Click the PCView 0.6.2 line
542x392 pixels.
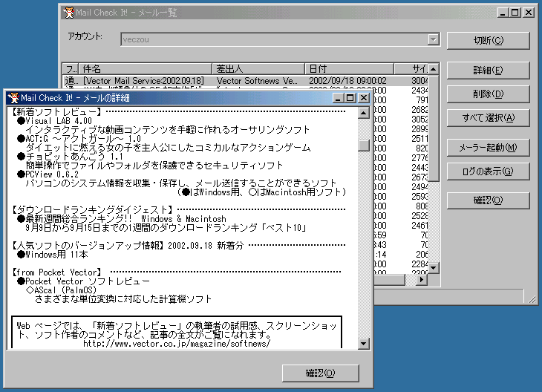48,174
